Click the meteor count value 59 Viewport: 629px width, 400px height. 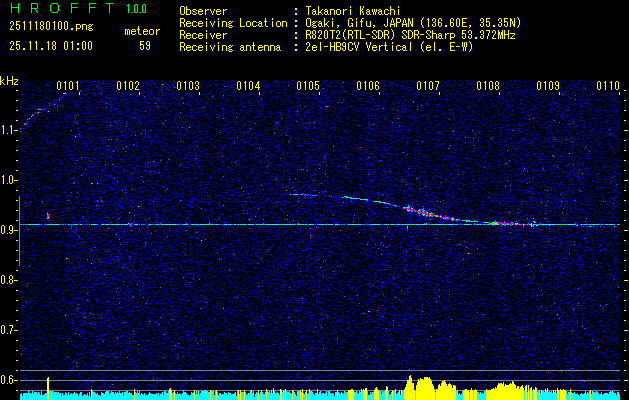tap(145, 46)
